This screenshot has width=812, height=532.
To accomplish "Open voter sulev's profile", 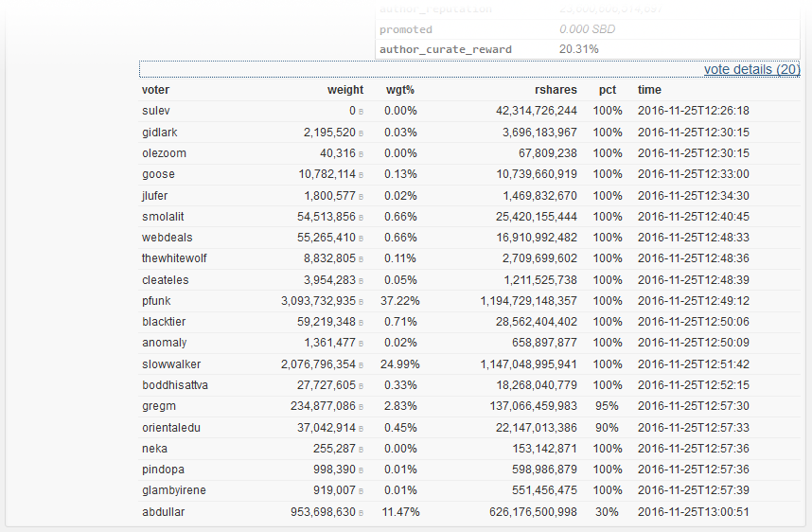I will point(156,111).
